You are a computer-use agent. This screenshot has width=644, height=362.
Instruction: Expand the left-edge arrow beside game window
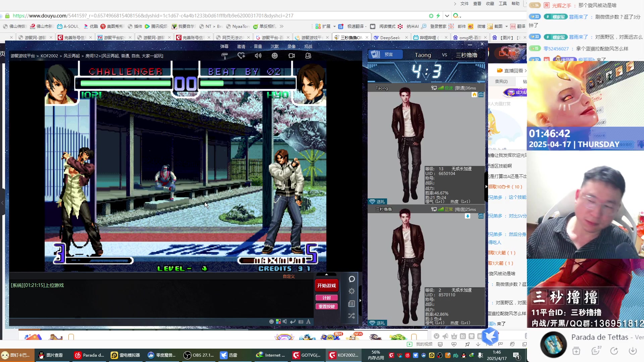click(2, 202)
